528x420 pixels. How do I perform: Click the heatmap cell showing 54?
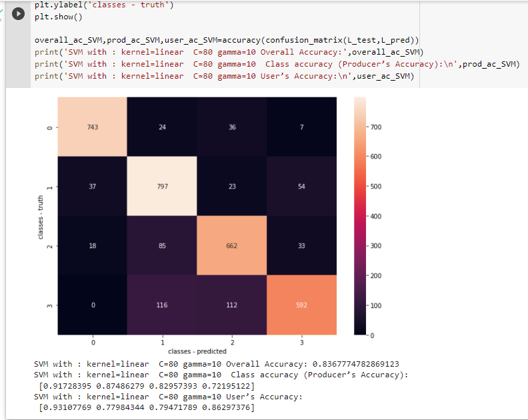click(x=301, y=186)
